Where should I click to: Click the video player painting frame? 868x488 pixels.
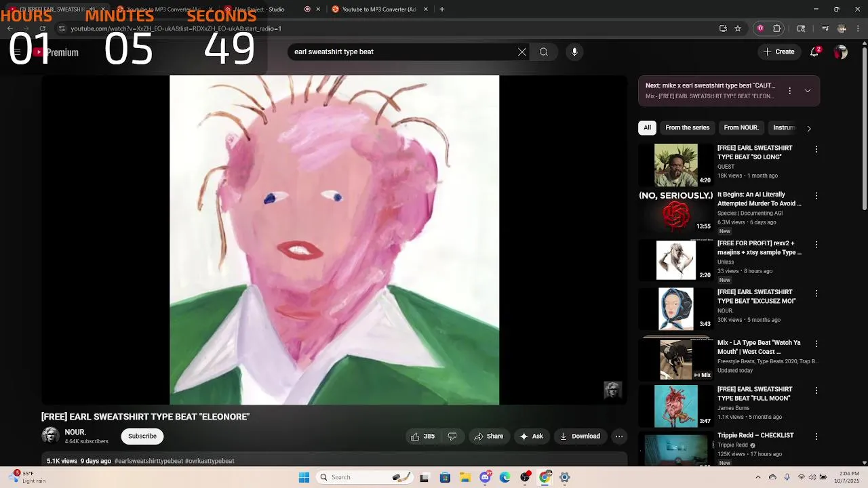coord(334,240)
